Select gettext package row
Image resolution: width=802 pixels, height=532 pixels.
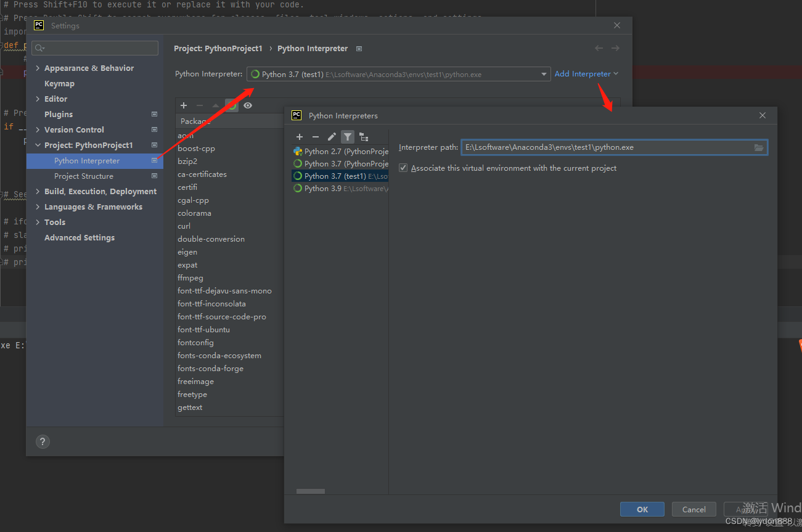pyautogui.click(x=230, y=407)
